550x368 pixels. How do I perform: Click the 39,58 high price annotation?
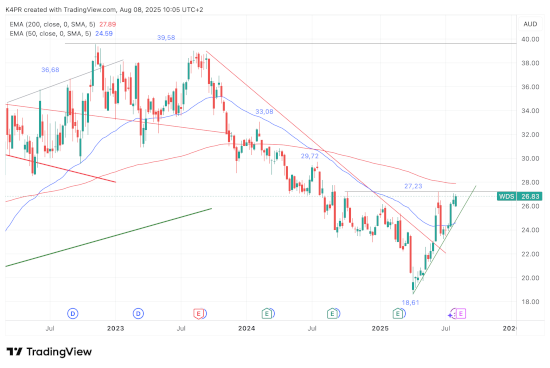[x=166, y=38]
